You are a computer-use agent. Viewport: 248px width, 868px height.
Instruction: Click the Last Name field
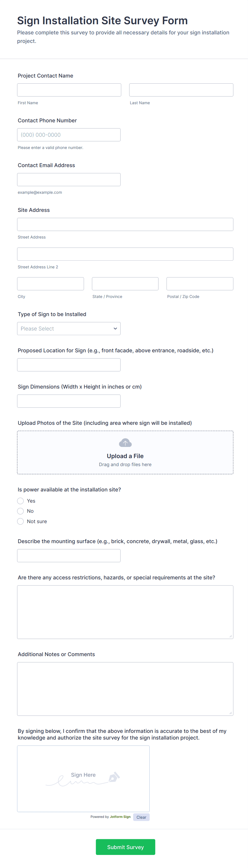(x=181, y=90)
